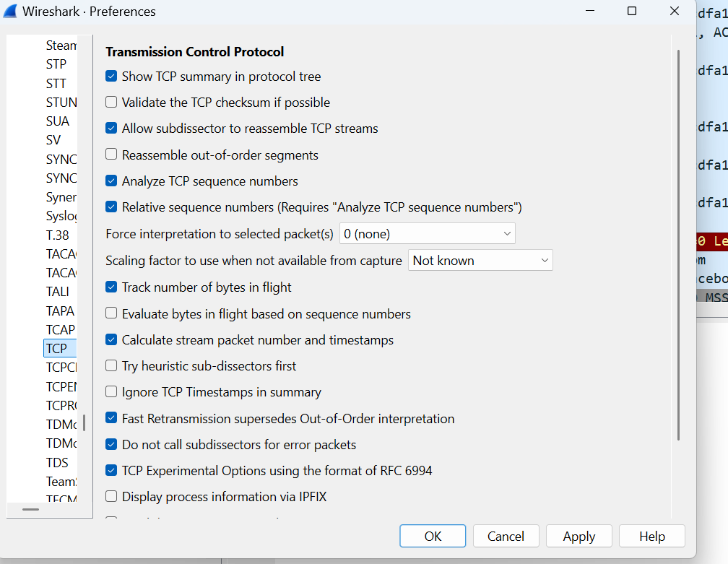This screenshot has width=728, height=564.
Task: Enable "Validate the TCP checksum if possible"
Action: 111,102
